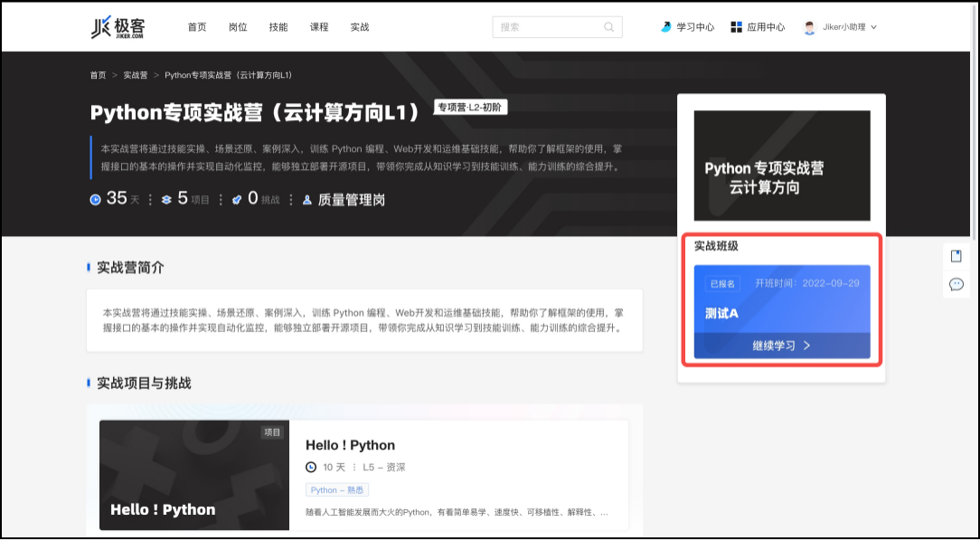Click the rocket icon beside 0 挑战
This screenshot has height=541, width=980.
pyautogui.click(x=236, y=200)
